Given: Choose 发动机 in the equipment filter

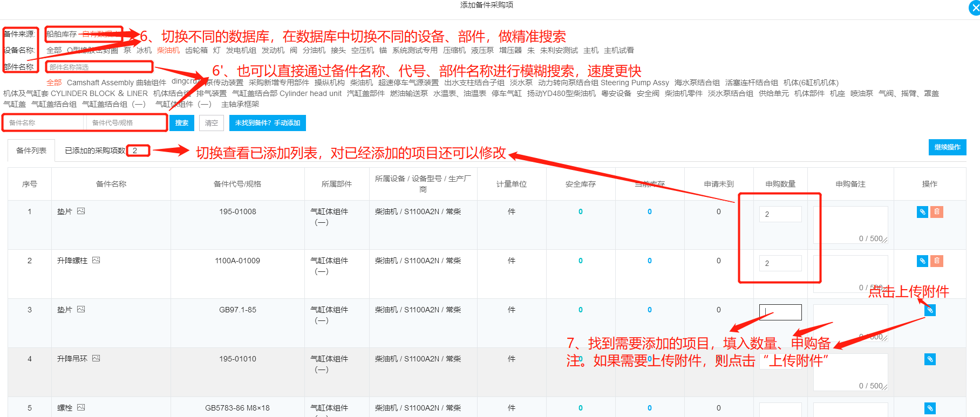Looking at the screenshot, I should click(x=273, y=50).
